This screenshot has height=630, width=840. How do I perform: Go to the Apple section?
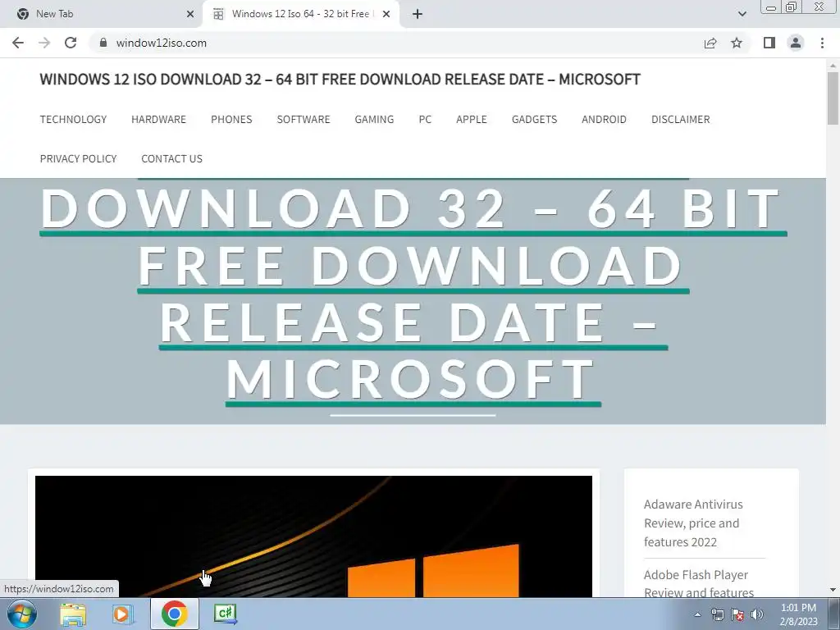(x=472, y=120)
